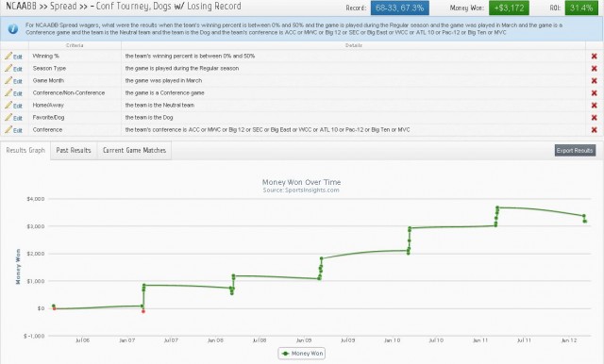The image size is (604, 364).
Task: Click the Jul 09 x-axis label
Action: [348, 340]
